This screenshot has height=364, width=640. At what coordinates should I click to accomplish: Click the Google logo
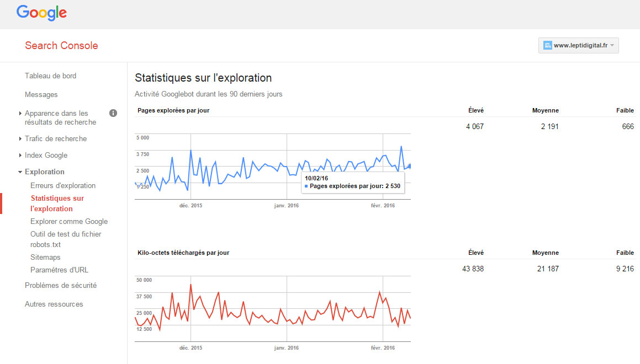(x=41, y=13)
